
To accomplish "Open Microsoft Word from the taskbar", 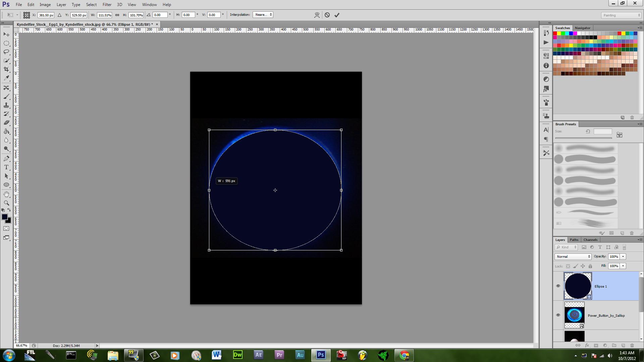I will point(217,355).
